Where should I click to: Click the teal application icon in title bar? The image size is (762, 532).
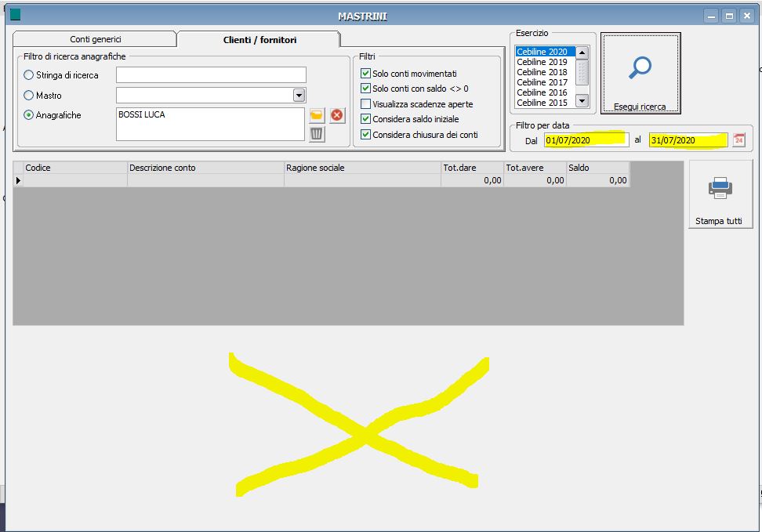(15, 15)
